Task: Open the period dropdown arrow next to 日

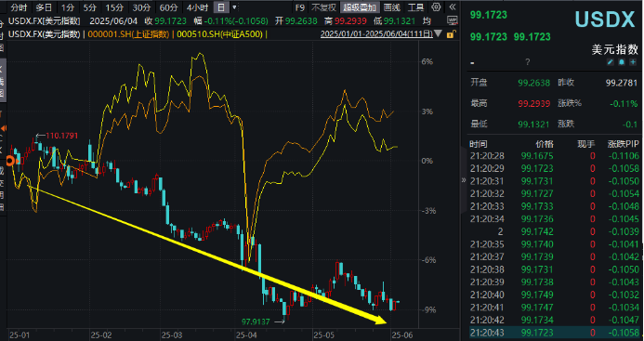Action: [x=234, y=7]
